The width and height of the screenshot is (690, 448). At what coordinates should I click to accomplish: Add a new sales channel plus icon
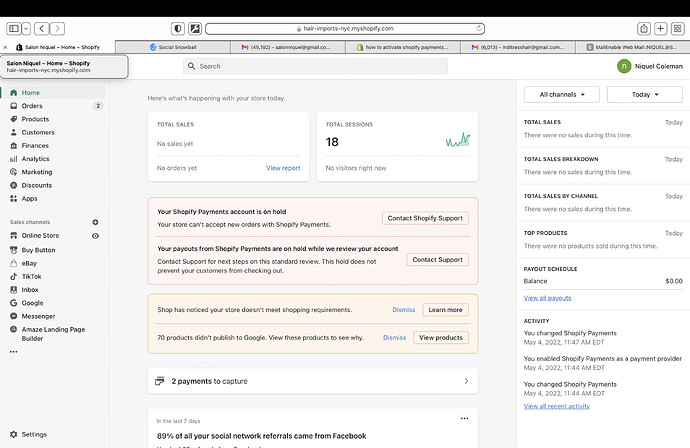coord(95,222)
